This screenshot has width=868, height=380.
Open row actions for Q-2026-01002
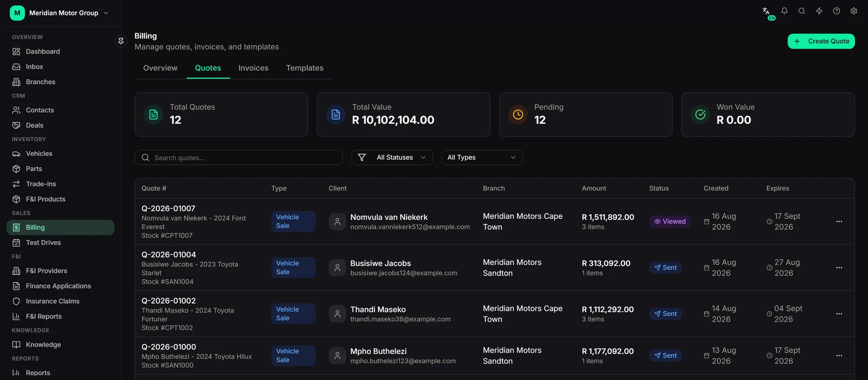[x=839, y=314]
